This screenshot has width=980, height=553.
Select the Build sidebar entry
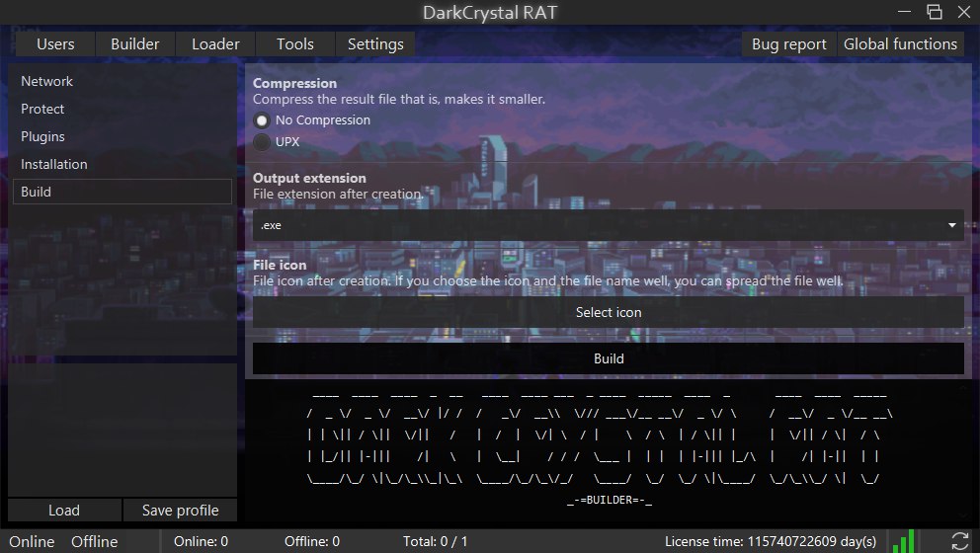122,192
